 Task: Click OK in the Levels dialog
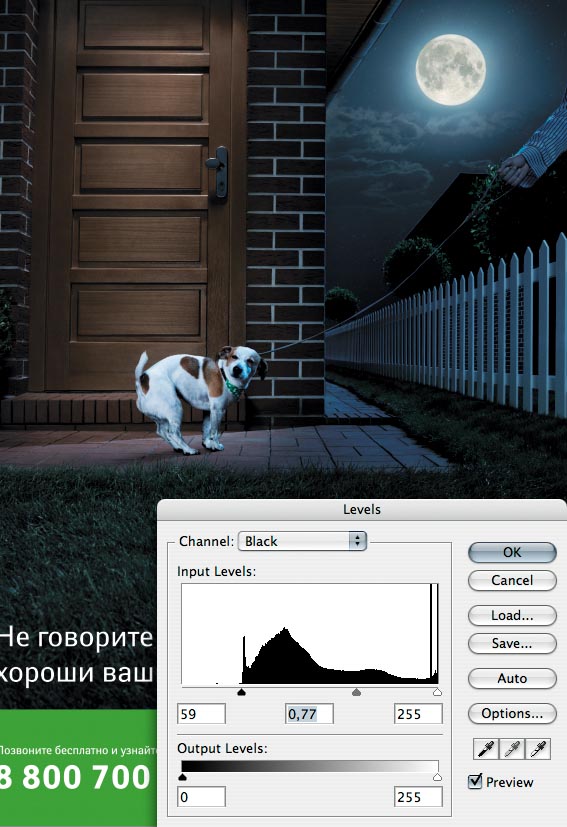click(512, 552)
